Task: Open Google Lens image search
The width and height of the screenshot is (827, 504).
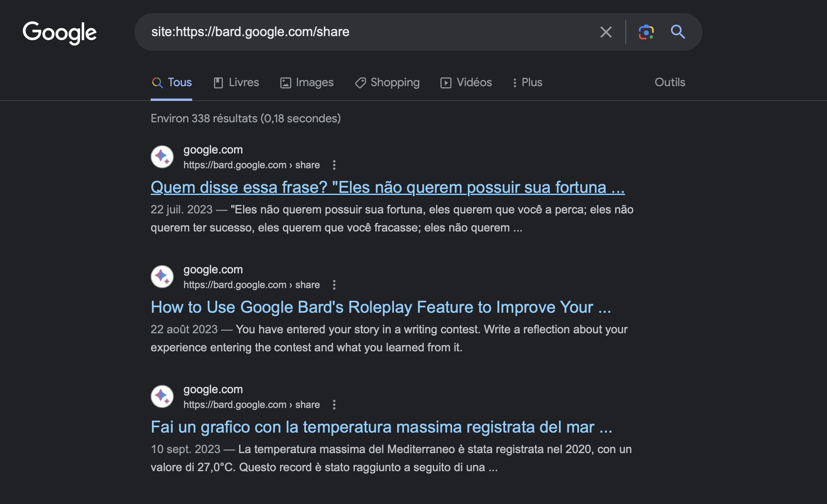Action: pyautogui.click(x=646, y=32)
